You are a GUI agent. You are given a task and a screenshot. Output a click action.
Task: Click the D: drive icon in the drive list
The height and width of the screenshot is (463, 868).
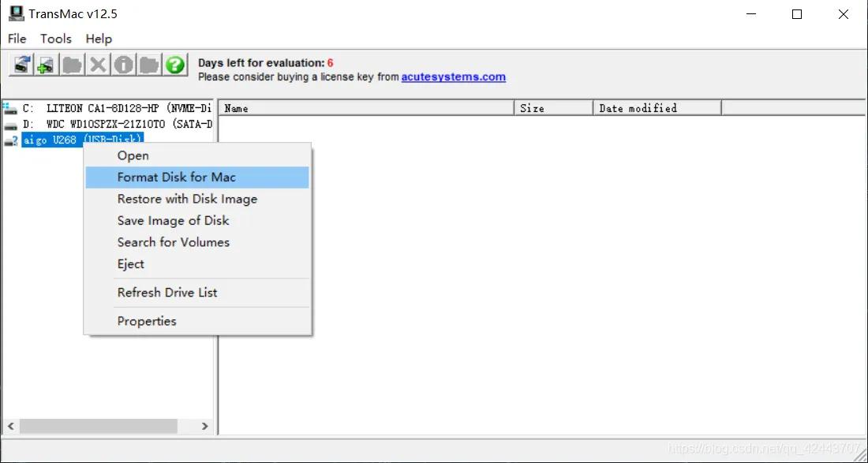10,125
